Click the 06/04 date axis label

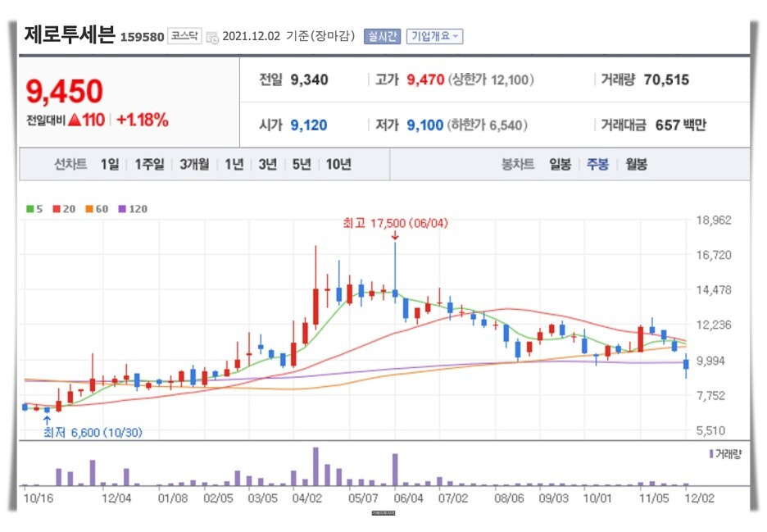point(408,498)
